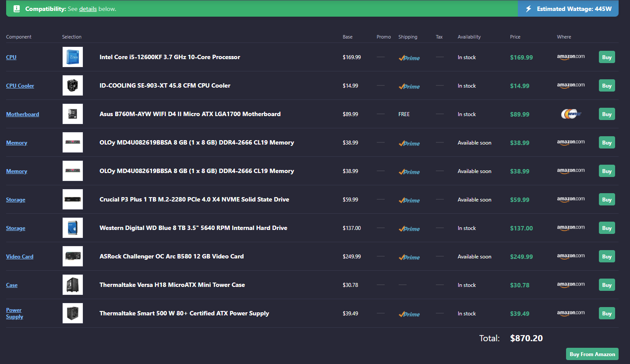Image resolution: width=630 pixels, height=364 pixels.
Task: Open the Case component link
Action: click(x=12, y=285)
